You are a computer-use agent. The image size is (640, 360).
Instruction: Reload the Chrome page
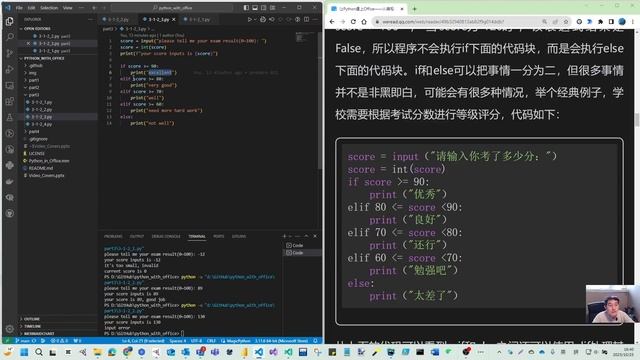coord(353,22)
